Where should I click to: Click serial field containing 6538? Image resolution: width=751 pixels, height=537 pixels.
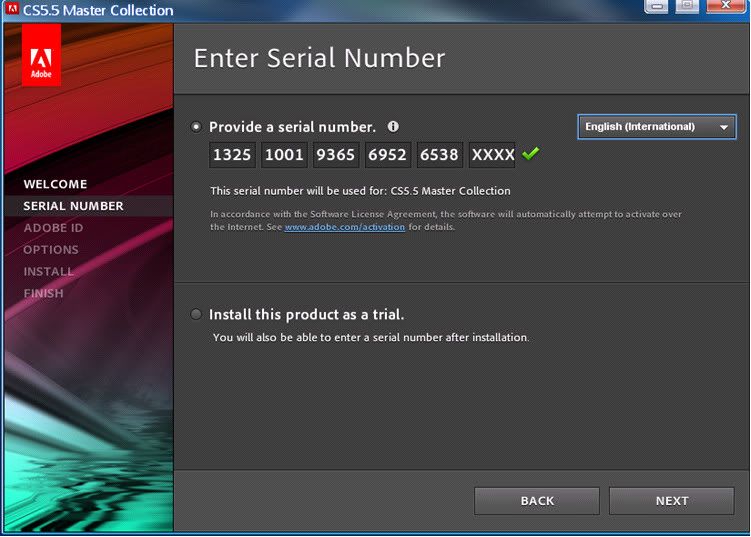(x=440, y=155)
